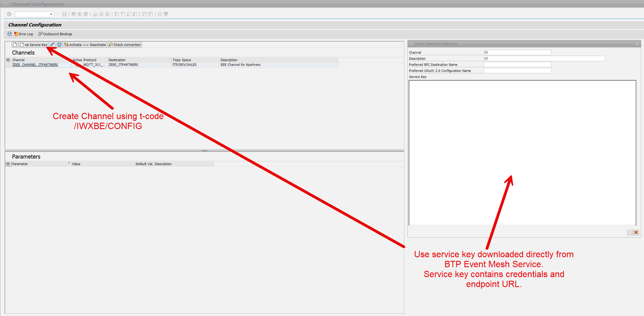Image resolution: width=644 pixels, height=316 pixels.
Task: Open the Error Log
Action: coord(24,34)
